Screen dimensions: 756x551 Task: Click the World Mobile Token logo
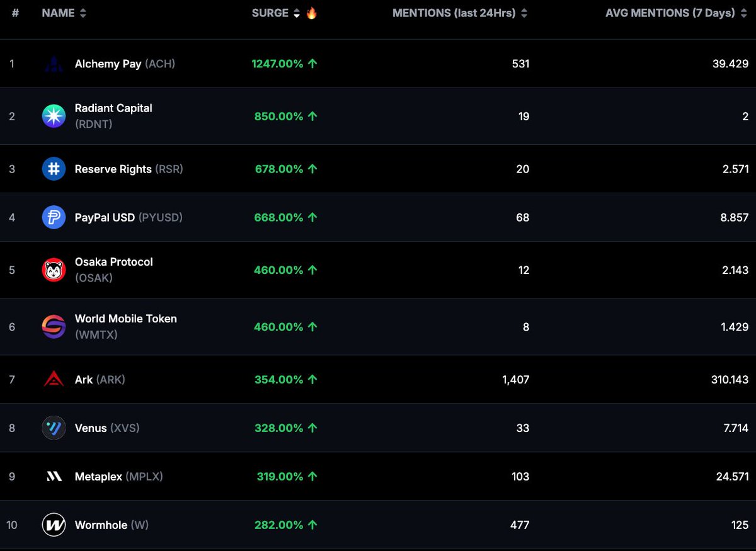[x=54, y=327]
